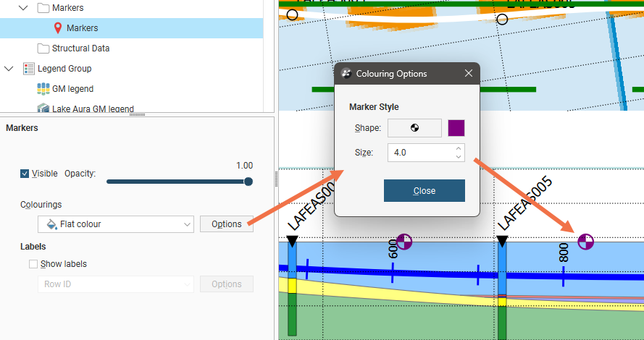
Task: Click the Legend Group icon
Action: coord(29,69)
